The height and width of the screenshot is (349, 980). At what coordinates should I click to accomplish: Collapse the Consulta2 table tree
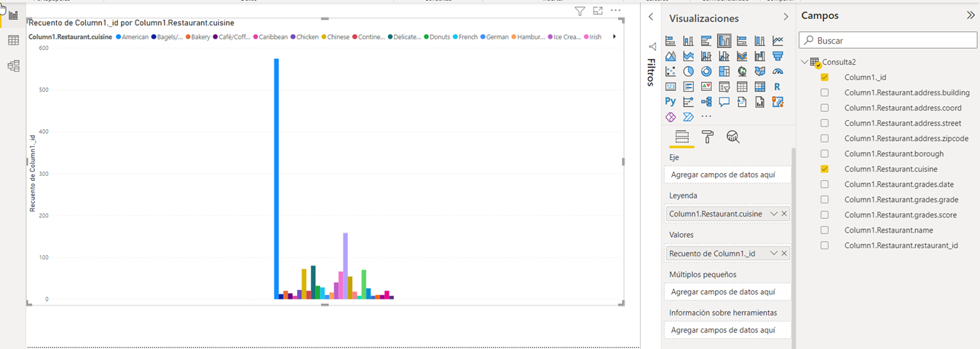805,62
